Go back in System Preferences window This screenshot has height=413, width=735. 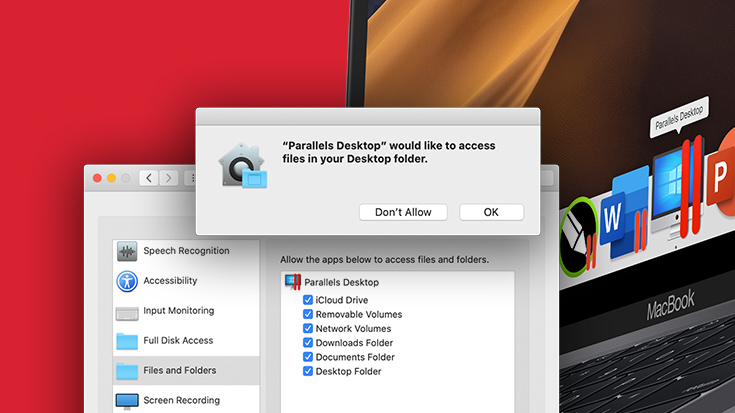coord(149,178)
